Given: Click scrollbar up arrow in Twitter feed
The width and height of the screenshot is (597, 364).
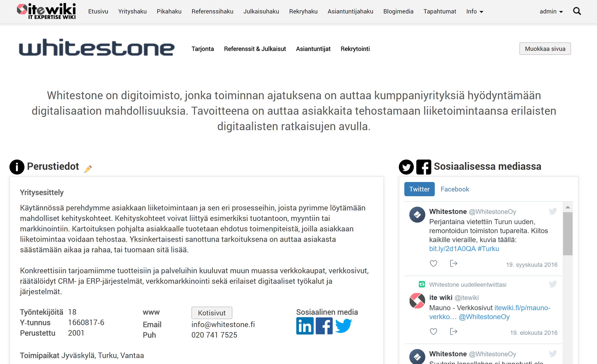Looking at the screenshot, I should pos(568,207).
